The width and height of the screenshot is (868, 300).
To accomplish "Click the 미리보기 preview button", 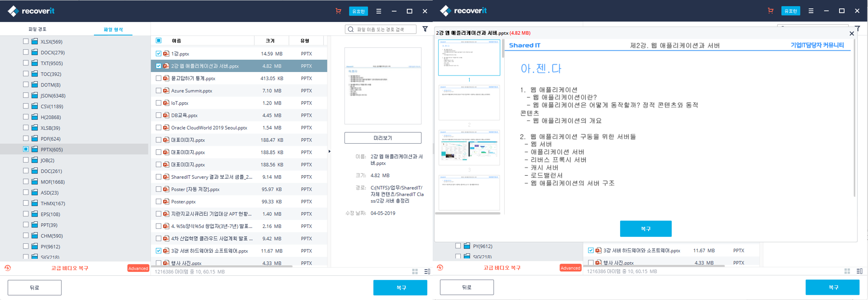I will (382, 138).
